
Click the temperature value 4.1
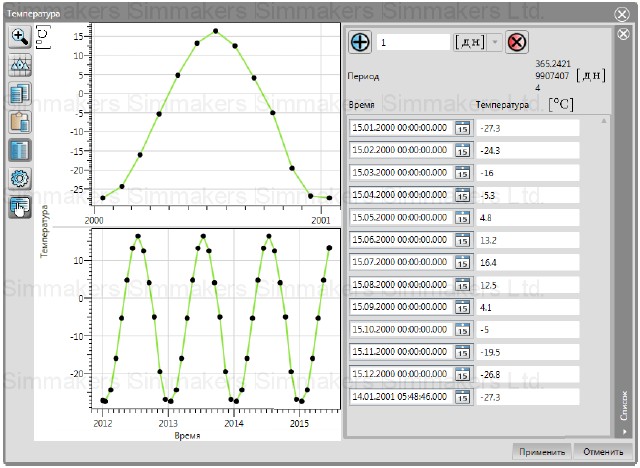(x=528, y=307)
